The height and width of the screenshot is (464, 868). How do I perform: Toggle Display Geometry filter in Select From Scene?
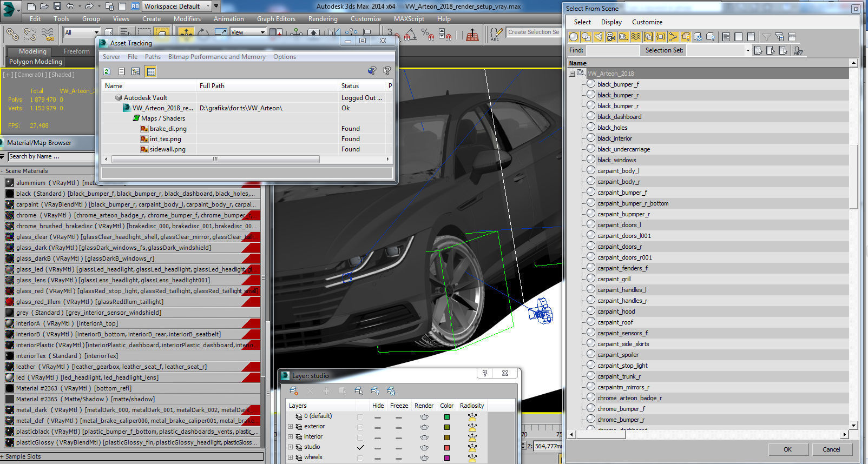[574, 37]
